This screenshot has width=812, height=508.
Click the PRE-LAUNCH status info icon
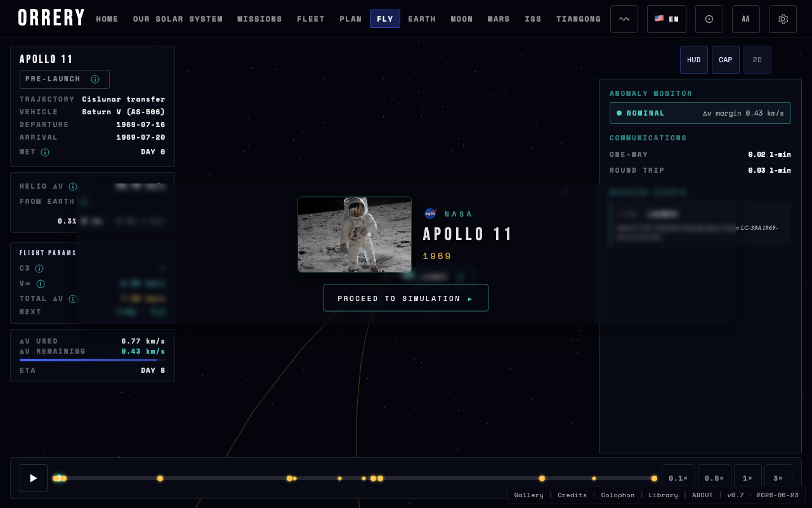pos(95,79)
